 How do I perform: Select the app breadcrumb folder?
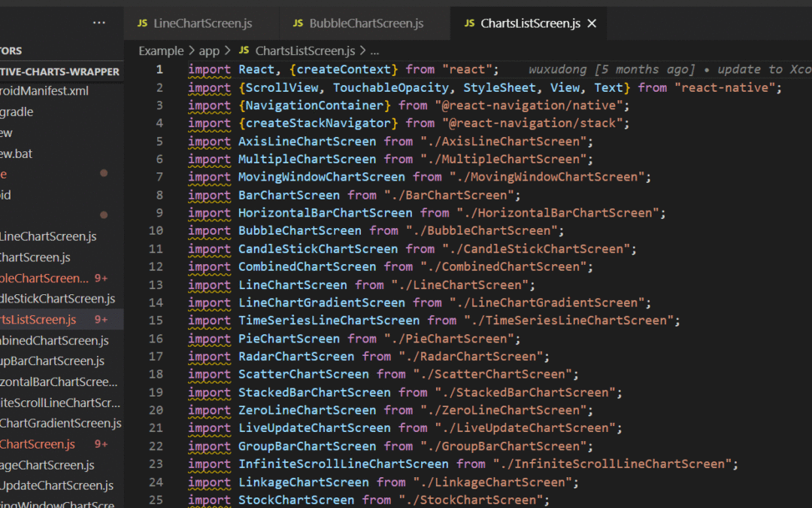[209, 51]
